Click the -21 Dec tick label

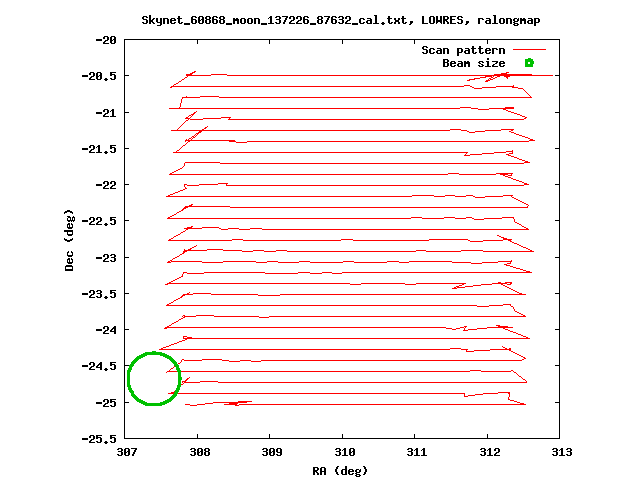coord(106,113)
